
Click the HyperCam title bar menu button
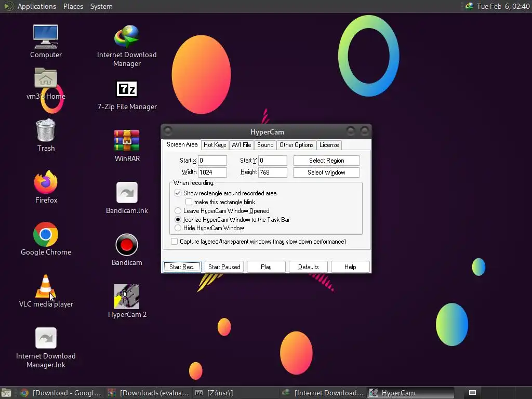click(168, 130)
